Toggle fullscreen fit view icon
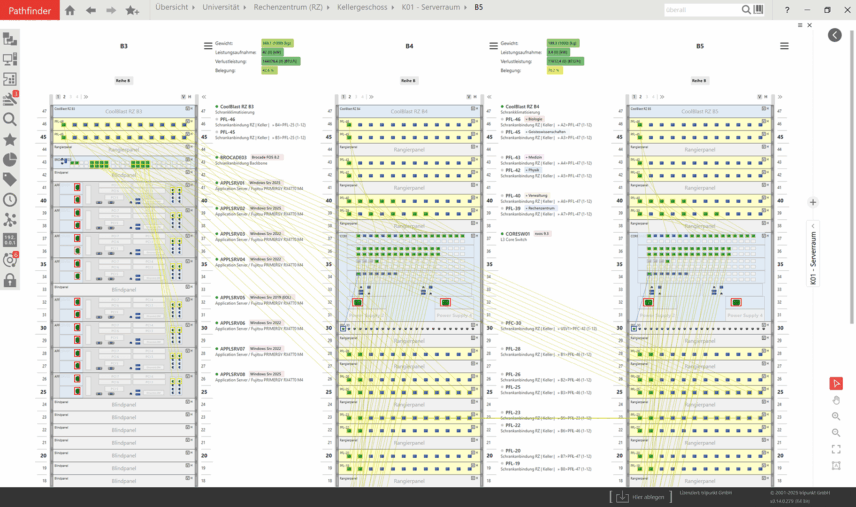Screen dimensions: 856x507 [x=836, y=449]
